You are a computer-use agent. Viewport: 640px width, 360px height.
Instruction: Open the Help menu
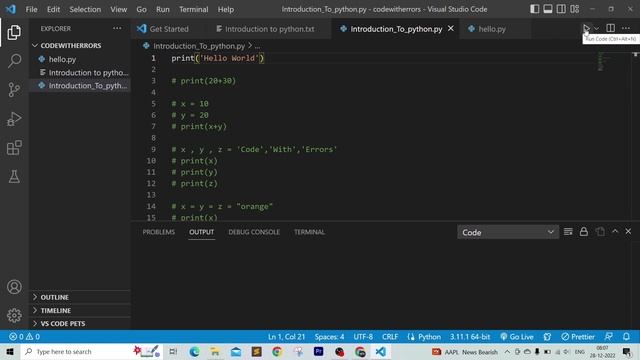[226, 9]
